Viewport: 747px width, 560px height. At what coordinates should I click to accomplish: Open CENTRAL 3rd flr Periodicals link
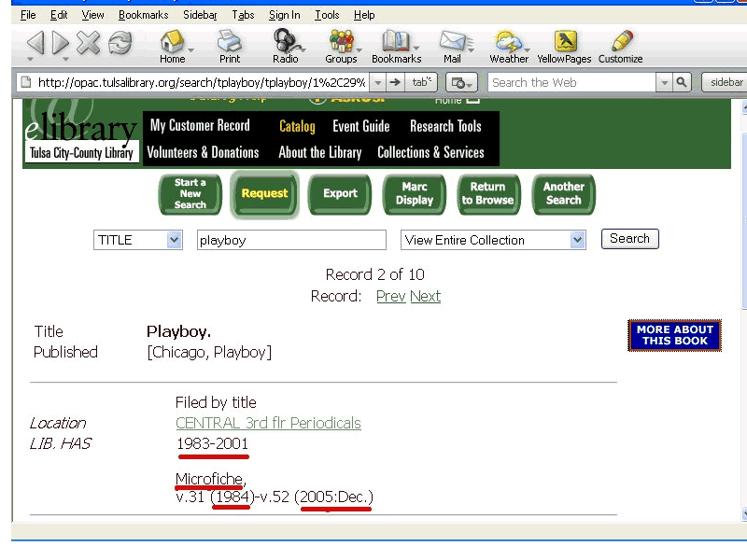[268, 423]
